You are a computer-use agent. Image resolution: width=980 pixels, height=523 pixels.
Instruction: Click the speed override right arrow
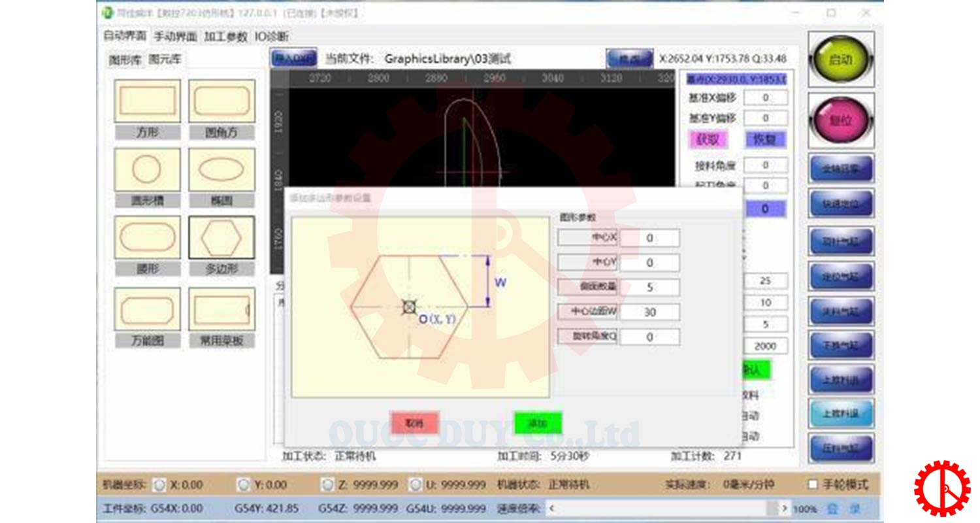785,508
